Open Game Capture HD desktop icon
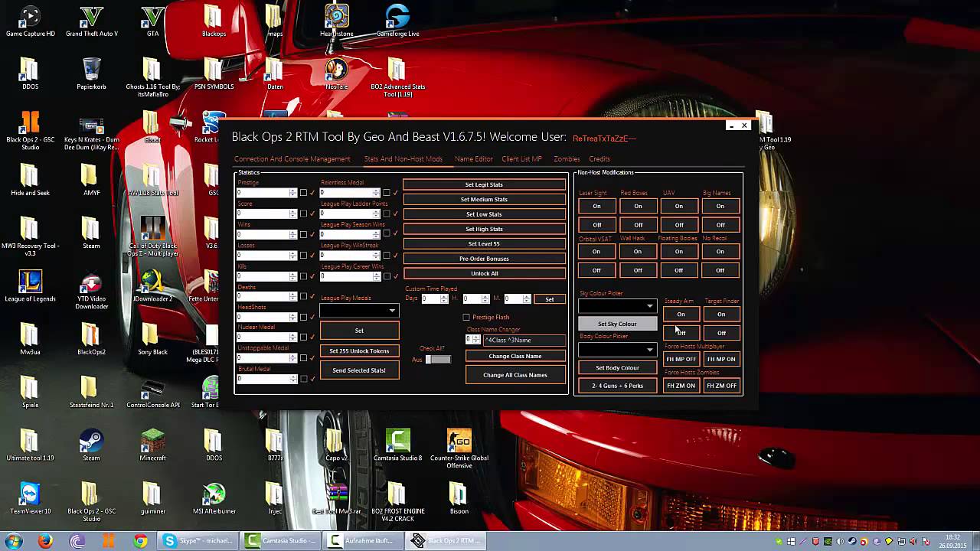This screenshot has width=980, height=551. tap(30, 21)
